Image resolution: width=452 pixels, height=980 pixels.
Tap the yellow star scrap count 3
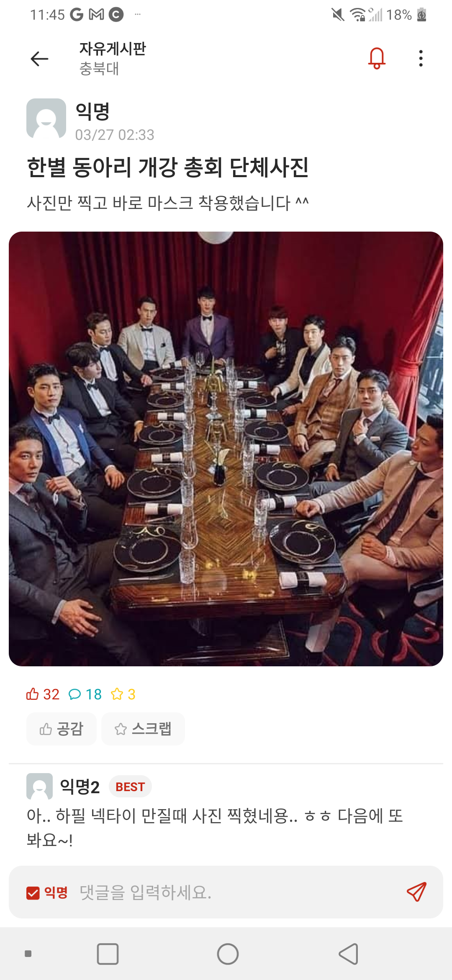click(123, 694)
